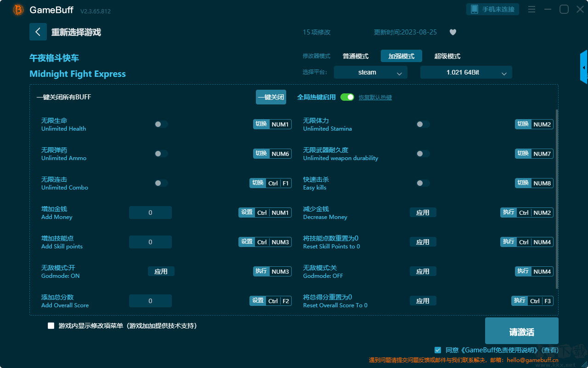Image resolution: width=588 pixels, height=368 pixels.
Task: Open the steam platform dropdown
Action: (x=371, y=72)
